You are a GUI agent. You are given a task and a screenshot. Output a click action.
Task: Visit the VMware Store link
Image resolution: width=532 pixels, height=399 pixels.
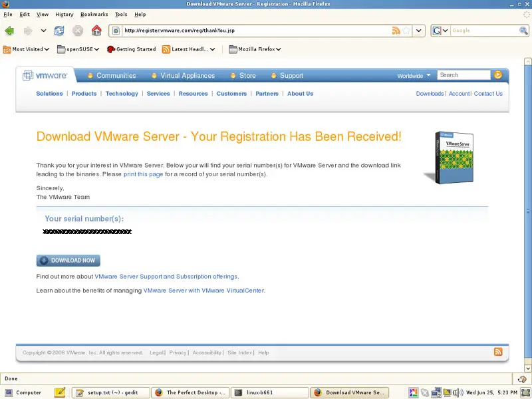[247, 76]
